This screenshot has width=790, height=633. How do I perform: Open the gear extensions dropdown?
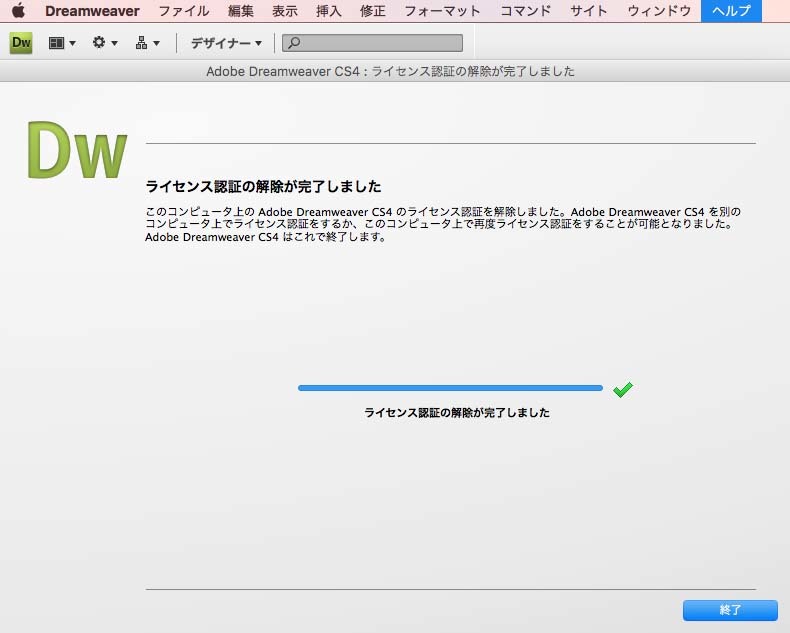point(105,43)
